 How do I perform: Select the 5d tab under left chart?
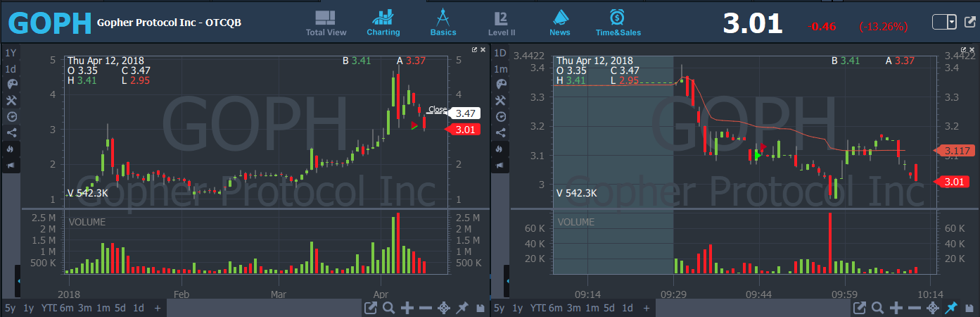pos(121,308)
